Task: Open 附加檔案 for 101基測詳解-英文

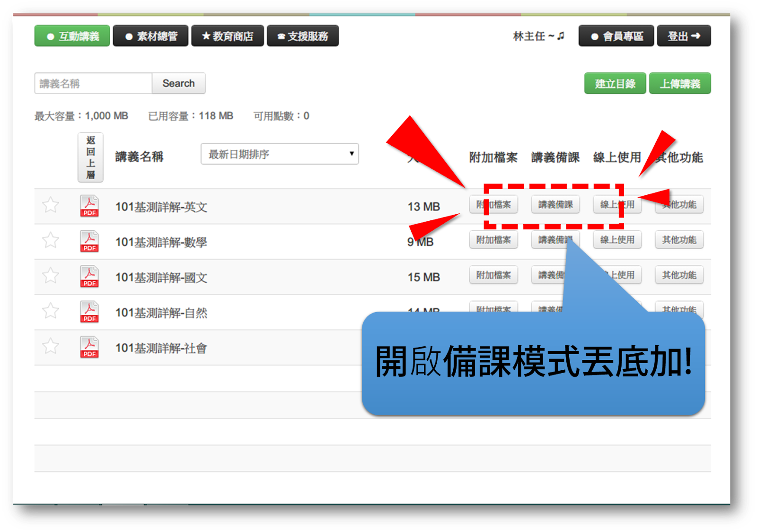Action: (493, 205)
